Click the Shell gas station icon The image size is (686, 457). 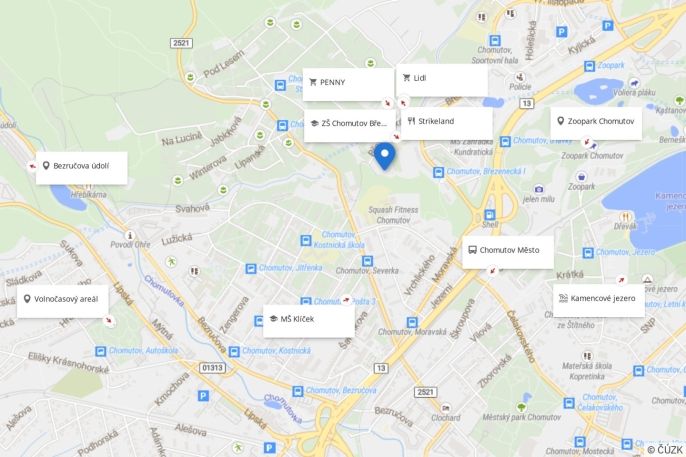[x=490, y=215]
